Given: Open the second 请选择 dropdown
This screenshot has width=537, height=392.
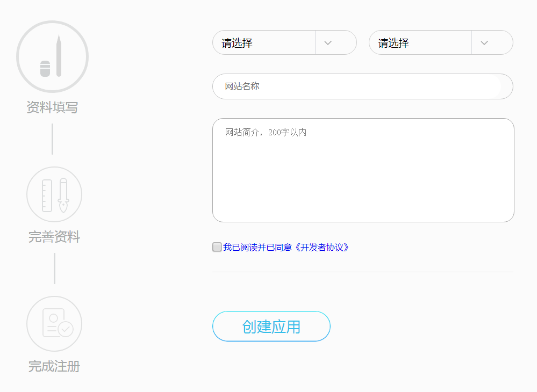Looking at the screenshot, I should click(441, 42).
